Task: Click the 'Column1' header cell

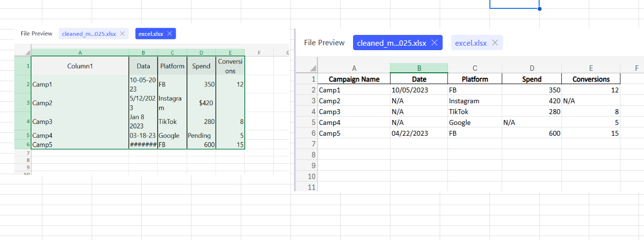Action: coord(80,66)
